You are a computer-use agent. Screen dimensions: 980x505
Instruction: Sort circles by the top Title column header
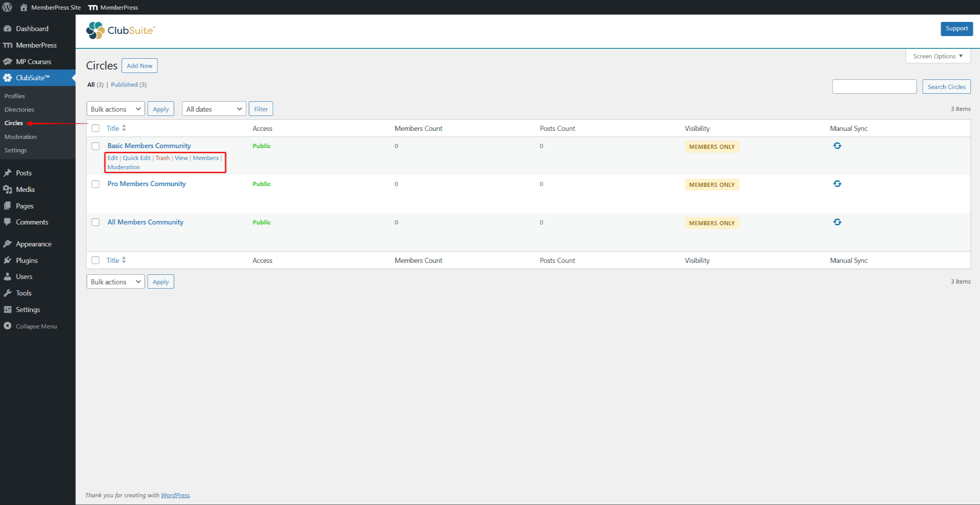click(x=113, y=128)
